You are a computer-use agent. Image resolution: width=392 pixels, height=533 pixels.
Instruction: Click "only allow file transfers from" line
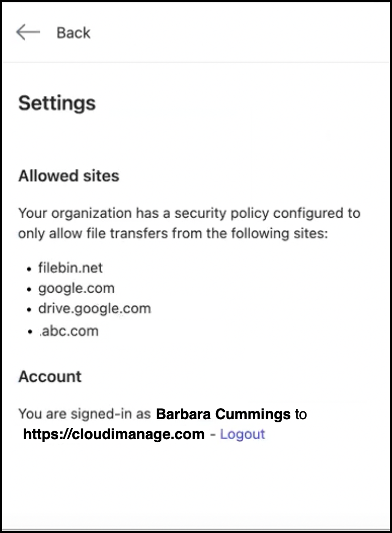172,233
